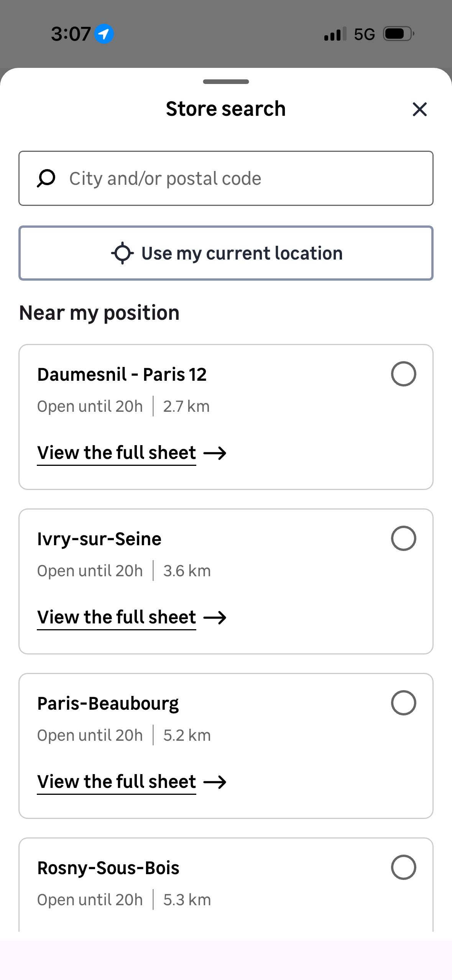
Task: Click the arrow icon in Ivry-sur-Seine card
Action: click(x=215, y=618)
